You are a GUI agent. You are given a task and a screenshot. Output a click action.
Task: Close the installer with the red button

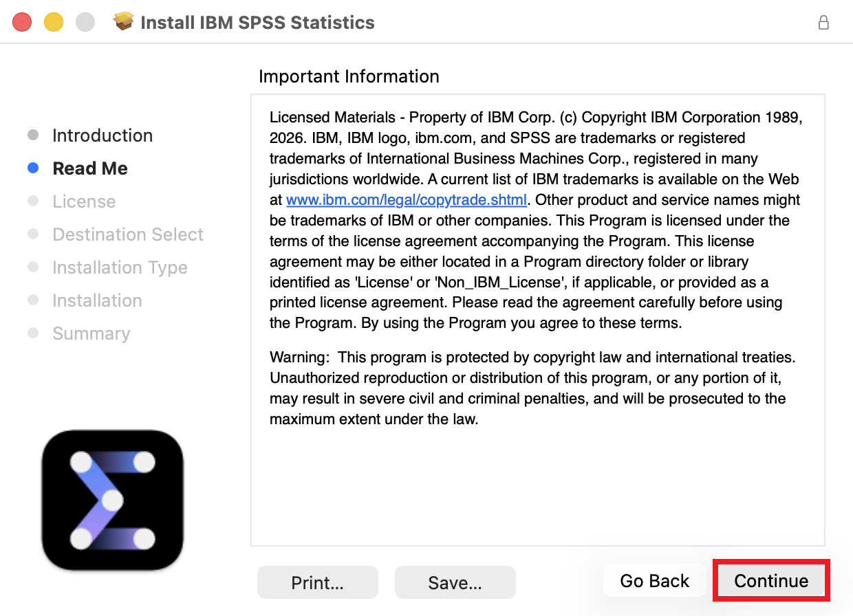(x=22, y=22)
